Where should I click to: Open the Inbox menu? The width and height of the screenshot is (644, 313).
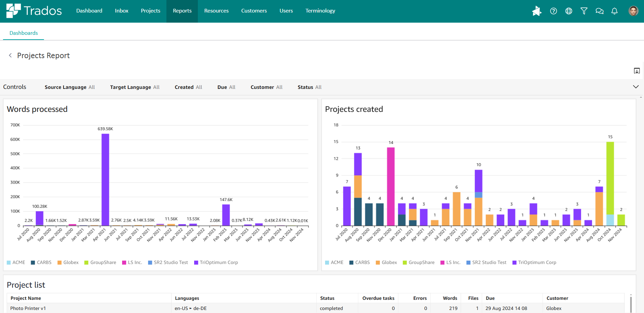click(121, 11)
